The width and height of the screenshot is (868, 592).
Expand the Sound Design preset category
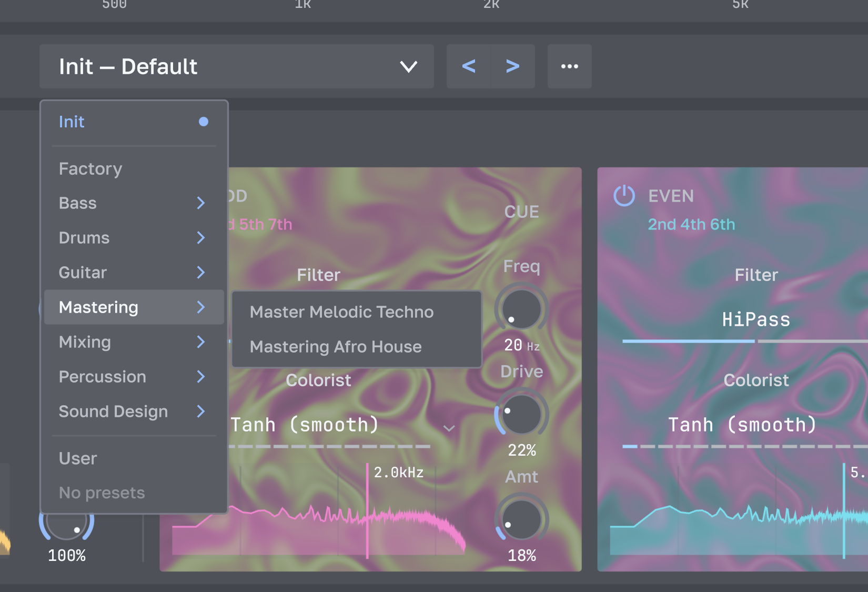click(x=134, y=412)
